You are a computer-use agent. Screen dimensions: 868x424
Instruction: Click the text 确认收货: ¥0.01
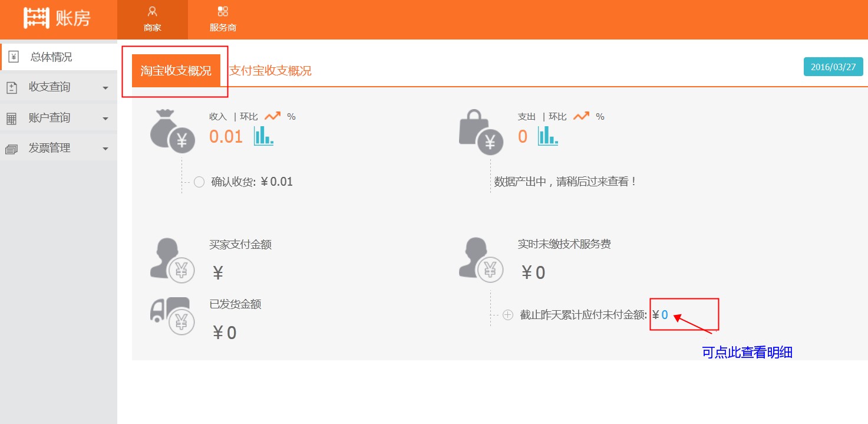pyautogui.click(x=252, y=182)
